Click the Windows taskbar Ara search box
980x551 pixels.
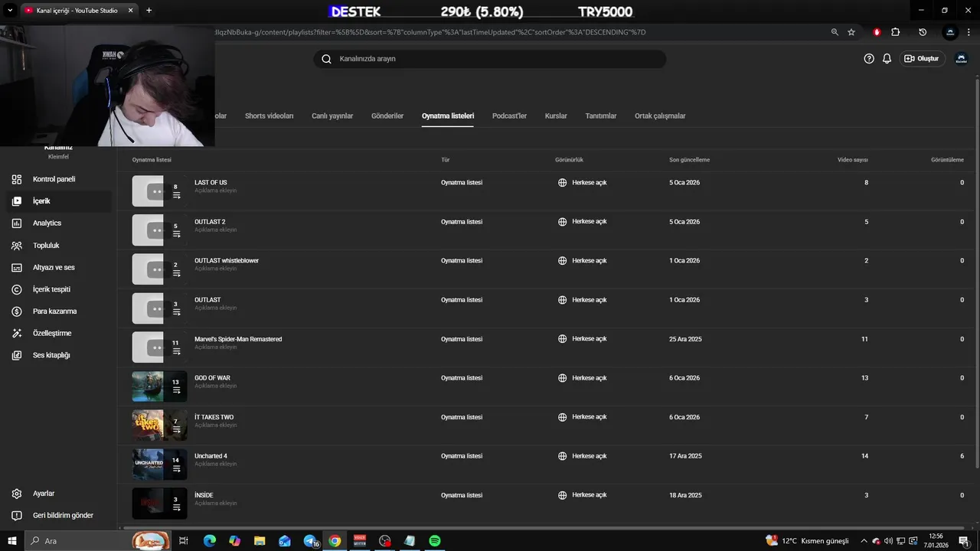[x=98, y=541]
